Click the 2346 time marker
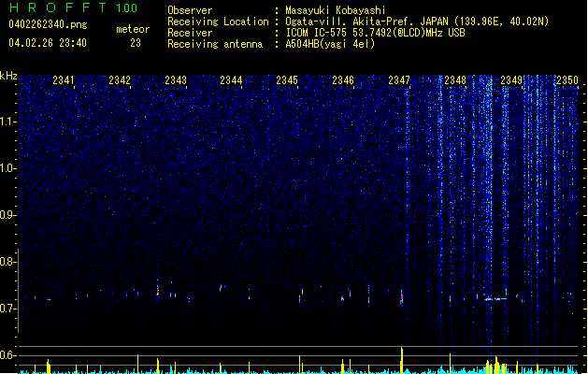This screenshot has height=374, width=588. click(x=343, y=80)
